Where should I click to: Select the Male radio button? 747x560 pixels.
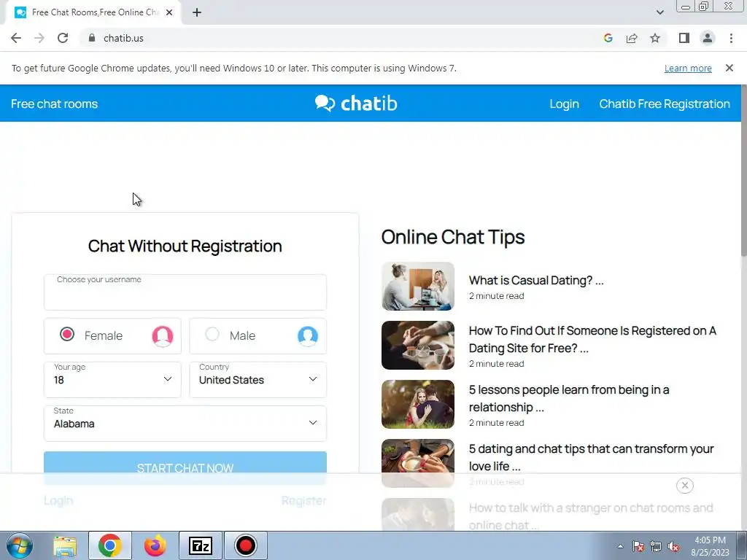point(212,334)
